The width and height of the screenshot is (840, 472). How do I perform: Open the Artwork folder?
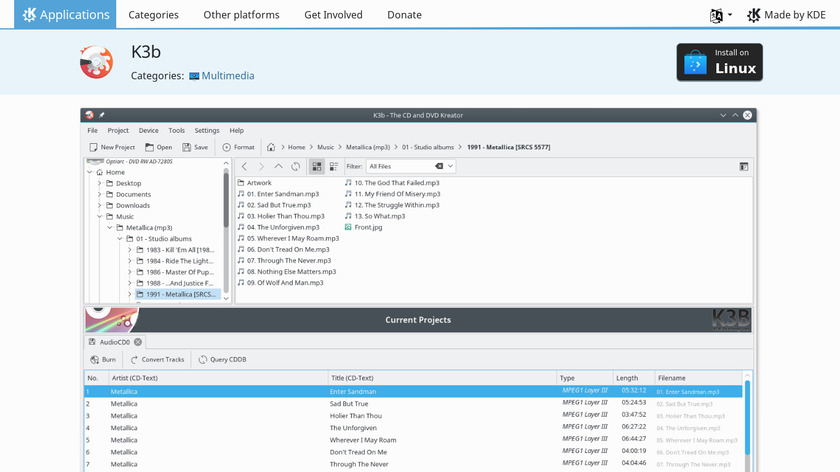(254, 183)
